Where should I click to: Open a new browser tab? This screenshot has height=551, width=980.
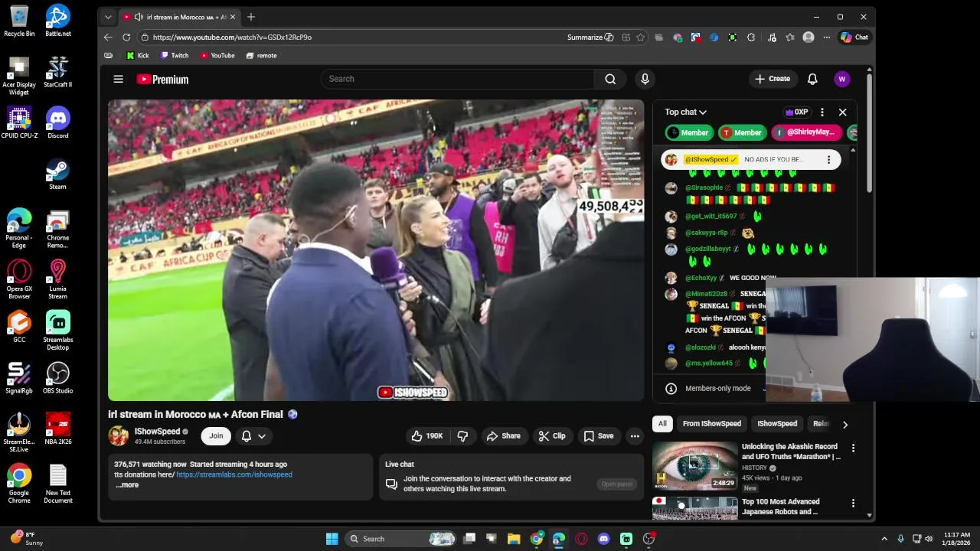click(x=251, y=17)
